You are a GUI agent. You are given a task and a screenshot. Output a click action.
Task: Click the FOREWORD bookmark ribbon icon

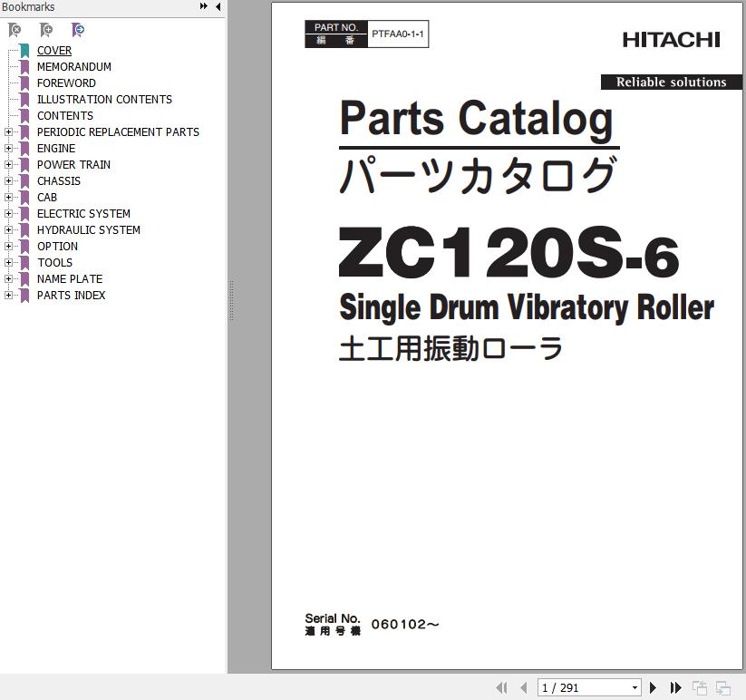(24, 83)
